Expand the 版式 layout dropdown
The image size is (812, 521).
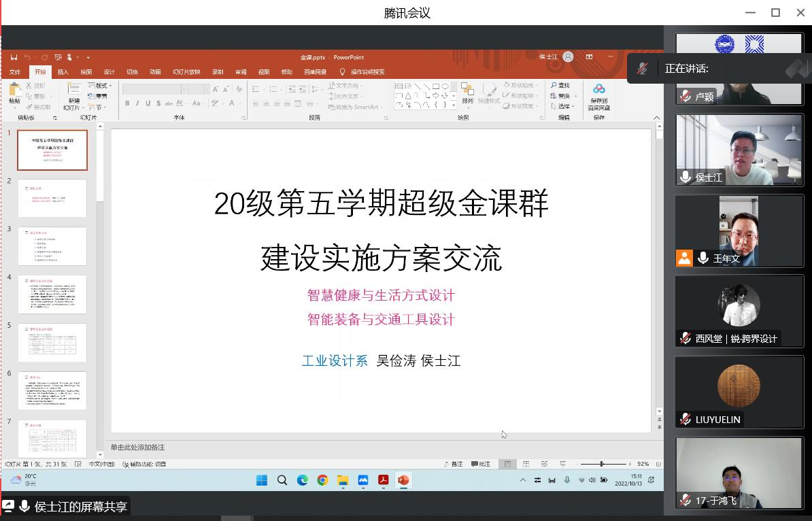coord(101,86)
